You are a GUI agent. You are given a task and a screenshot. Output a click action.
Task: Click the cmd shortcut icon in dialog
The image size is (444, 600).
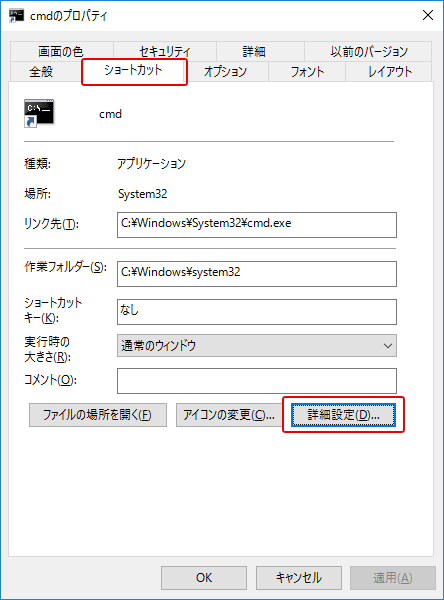click(x=39, y=113)
